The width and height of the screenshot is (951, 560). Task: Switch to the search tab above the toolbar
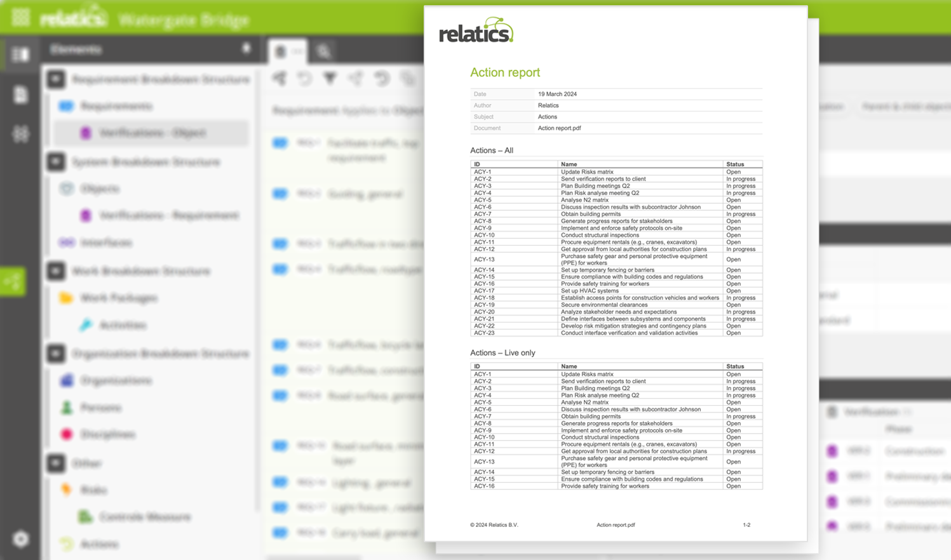pyautogui.click(x=324, y=51)
